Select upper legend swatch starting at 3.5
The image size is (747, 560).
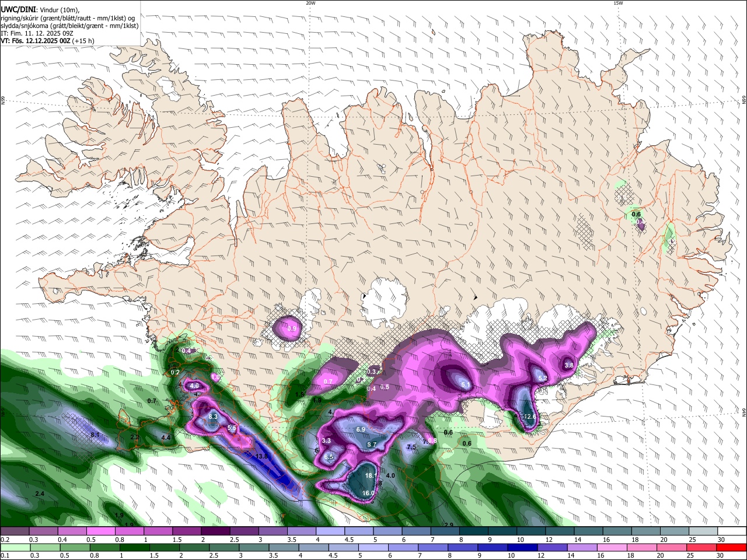[302, 531]
